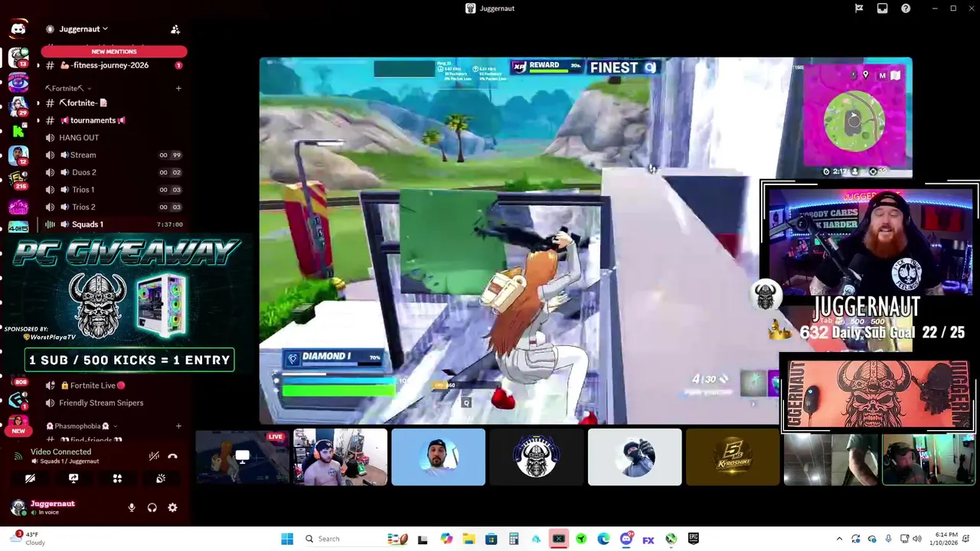The image size is (980, 551).
Task: Toggle microphone mute in user panel
Action: [132, 507]
